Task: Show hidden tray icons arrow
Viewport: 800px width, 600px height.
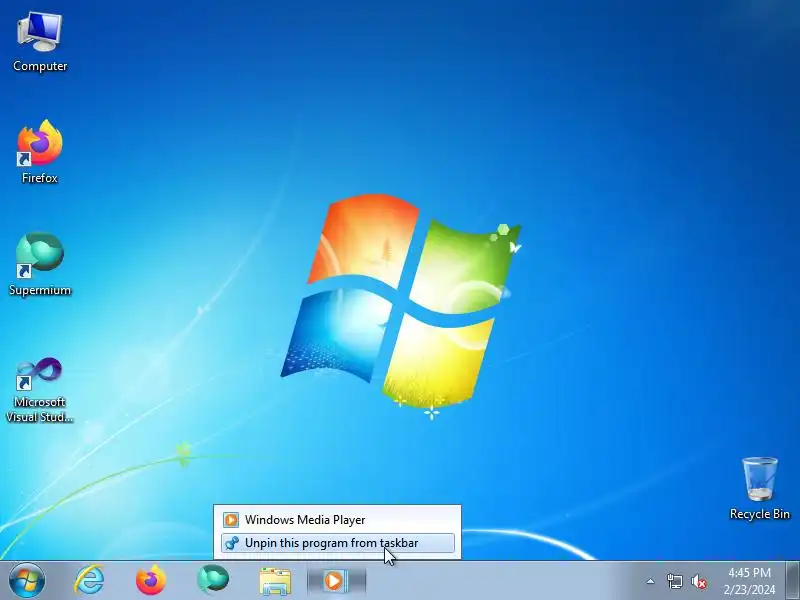Action: point(651,581)
